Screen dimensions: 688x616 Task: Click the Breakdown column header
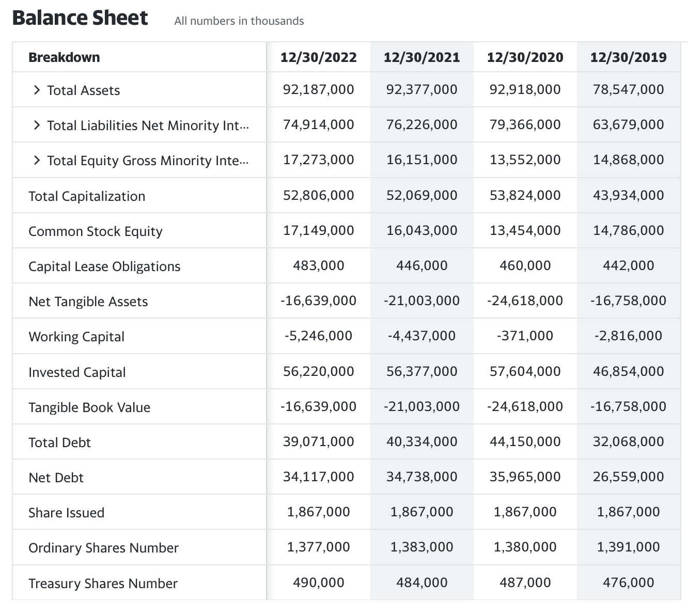click(x=64, y=57)
